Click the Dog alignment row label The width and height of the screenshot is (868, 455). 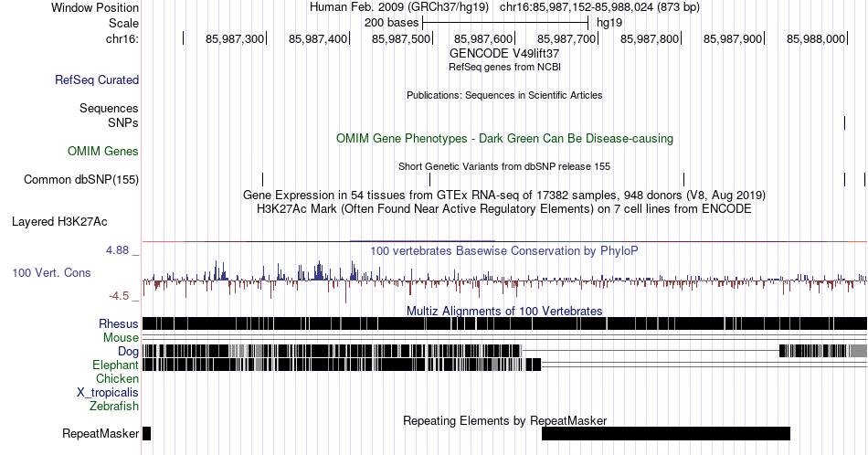(x=128, y=352)
